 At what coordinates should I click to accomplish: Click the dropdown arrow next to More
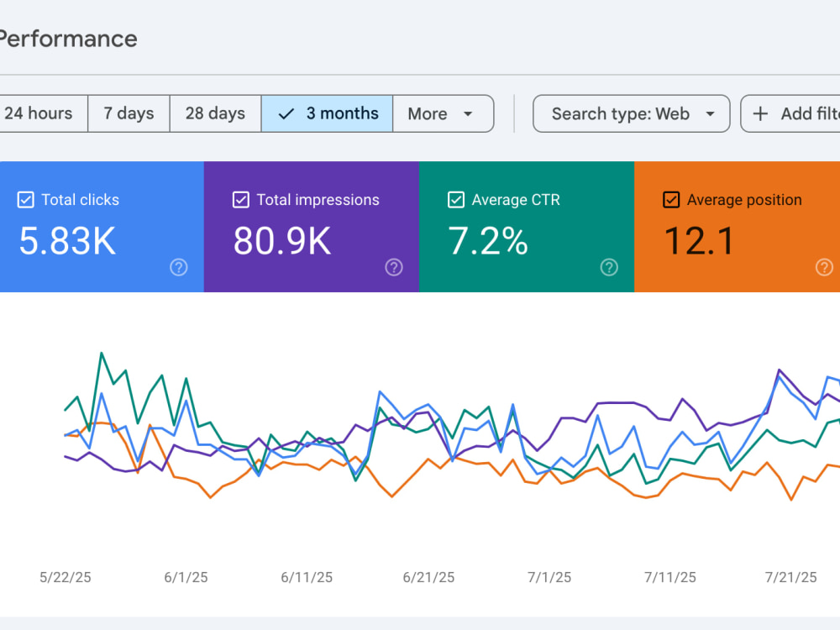coord(468,114)
